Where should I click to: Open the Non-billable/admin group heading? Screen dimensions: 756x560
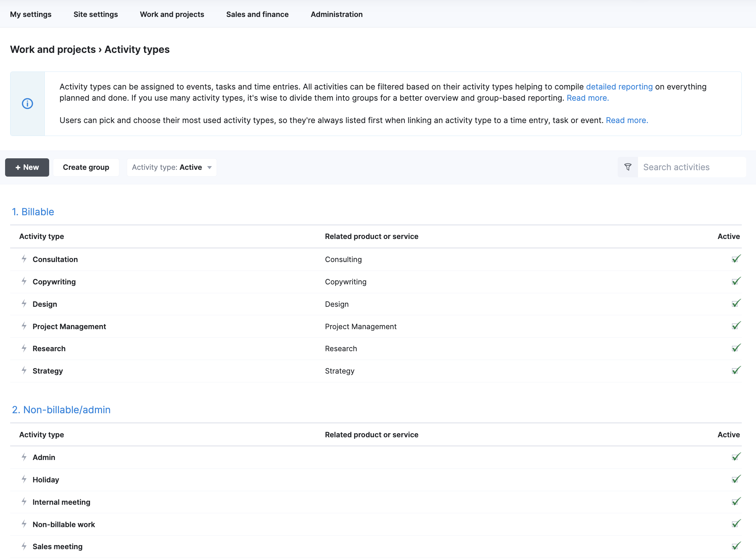pyautogui.click(x=61, y=410)
